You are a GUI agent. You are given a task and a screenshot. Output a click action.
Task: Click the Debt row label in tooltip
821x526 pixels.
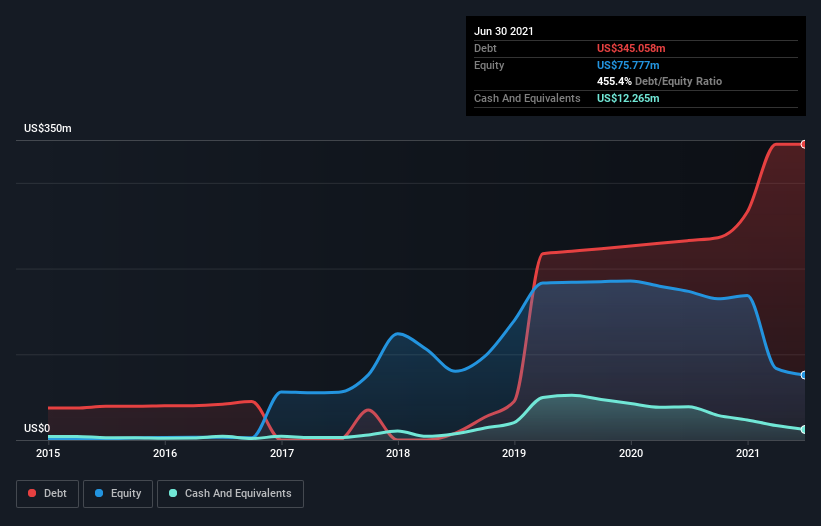[x=485, y=48]
